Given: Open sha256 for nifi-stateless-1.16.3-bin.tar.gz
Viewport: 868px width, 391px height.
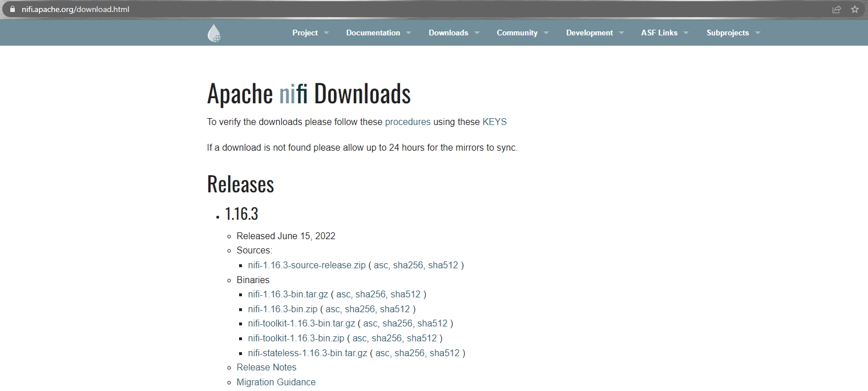Looking at the screenshot, I should coord(410,353).
